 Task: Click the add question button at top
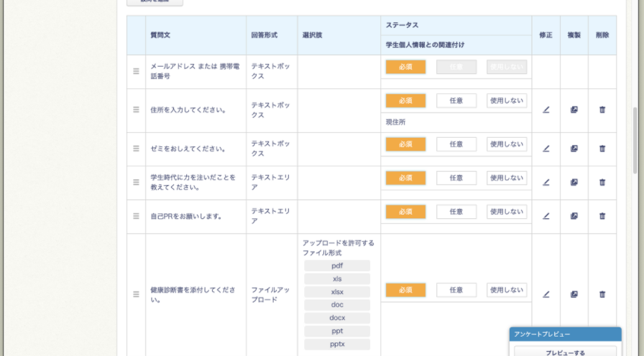[155, 2]
